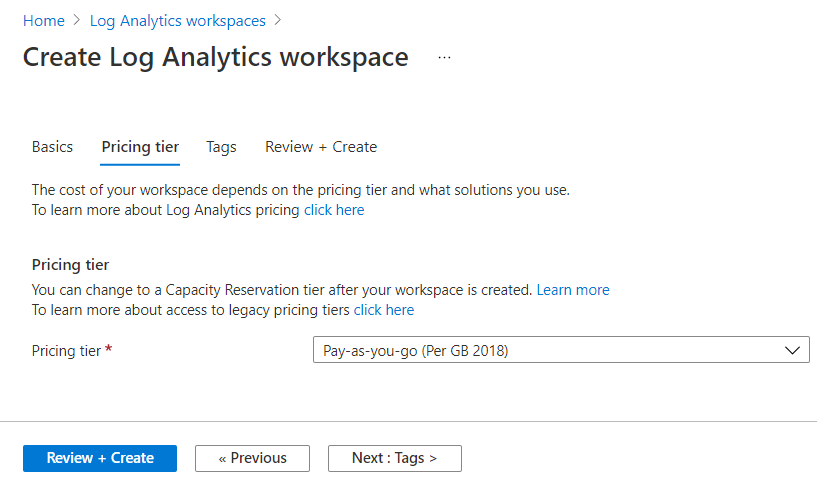Click the Create Log Analytics workspace page title
817x493 pixels.
tap(216, 57)
